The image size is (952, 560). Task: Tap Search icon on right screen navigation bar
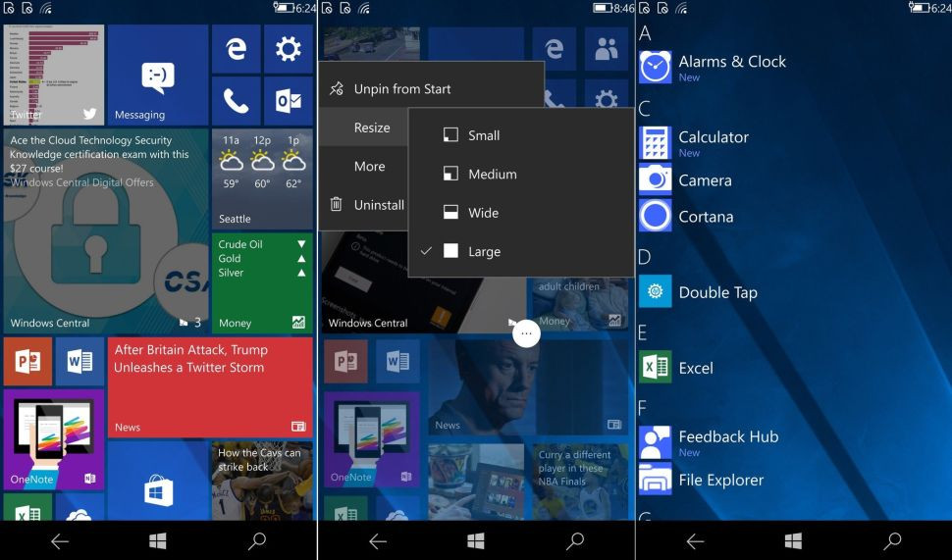coord(892,540)
